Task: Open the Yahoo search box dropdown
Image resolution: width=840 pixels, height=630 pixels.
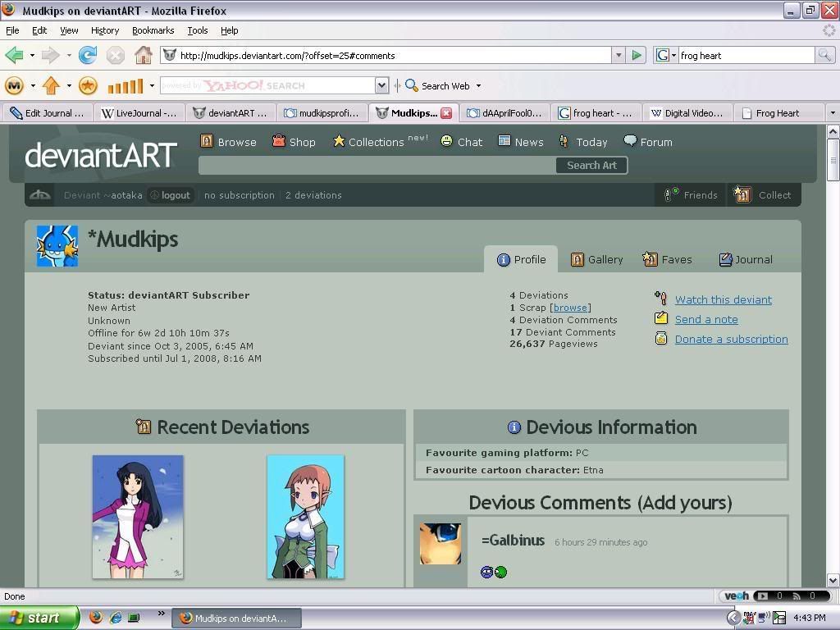Action: (x=381, y=85)
